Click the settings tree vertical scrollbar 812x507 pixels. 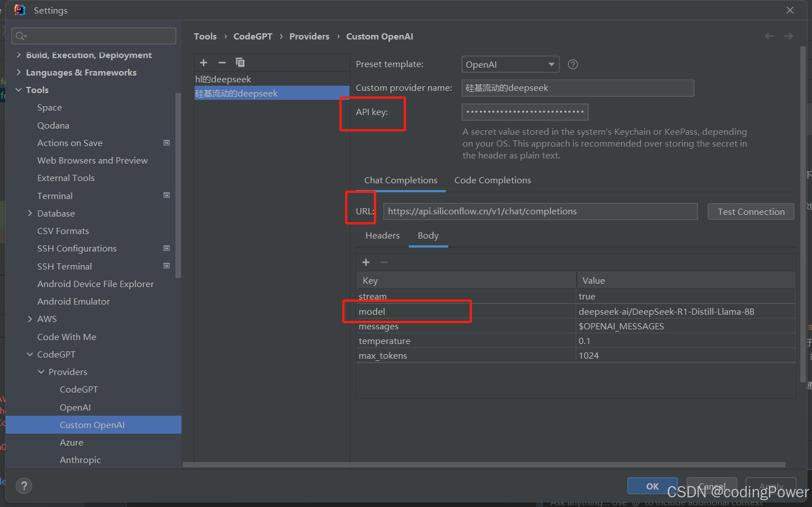(178, 185)
